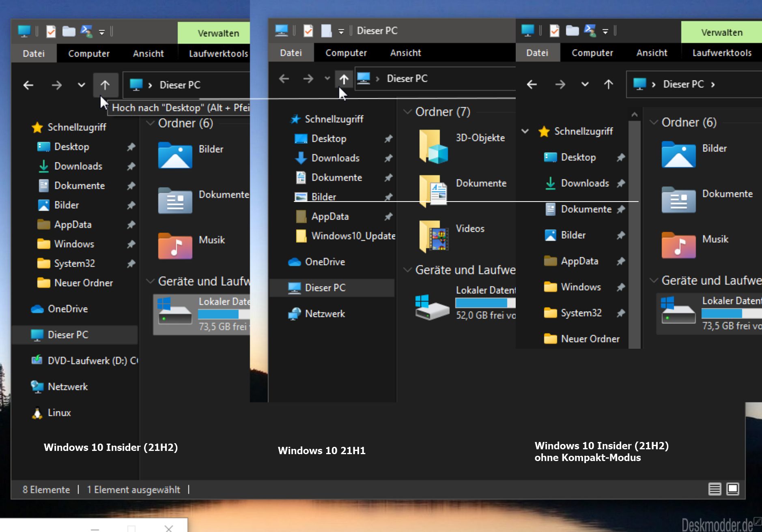This screenshot has height=532, width=762.
Task: Open Dokumente folder icon in left window
Action: click(175, 201)
